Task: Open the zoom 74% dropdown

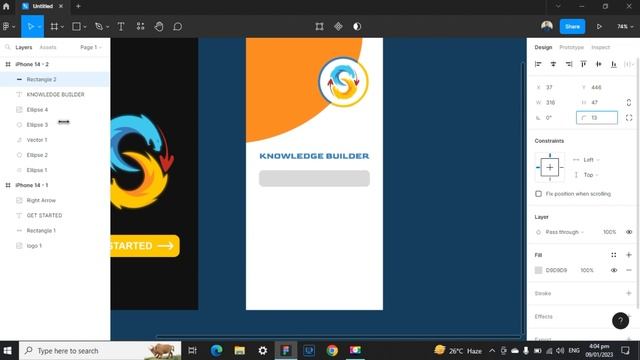Action: 625,27
